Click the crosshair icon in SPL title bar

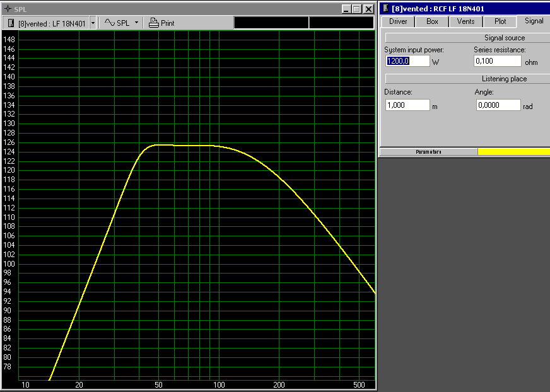[8, 9]
